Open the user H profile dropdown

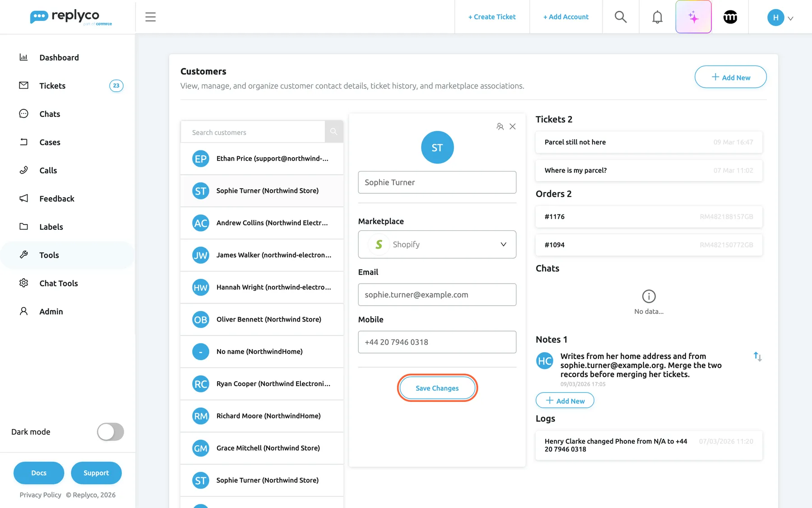pyautogui.click(x=780, y=18)
